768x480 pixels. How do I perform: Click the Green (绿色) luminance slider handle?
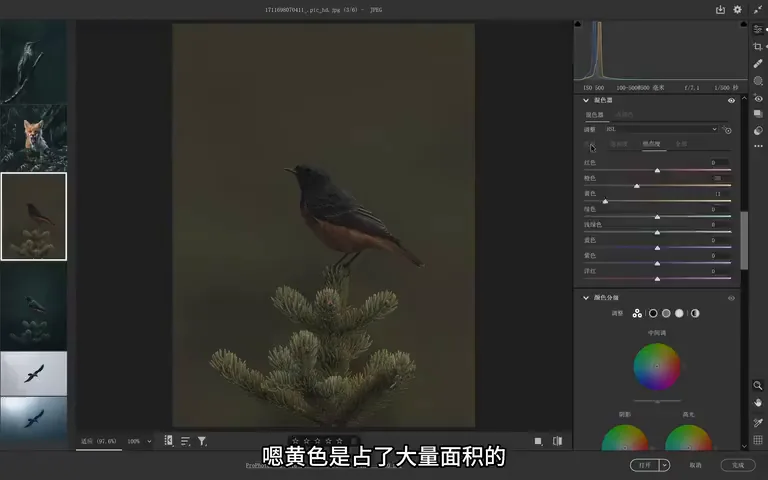pyautogui.click(x=657, y=217)
